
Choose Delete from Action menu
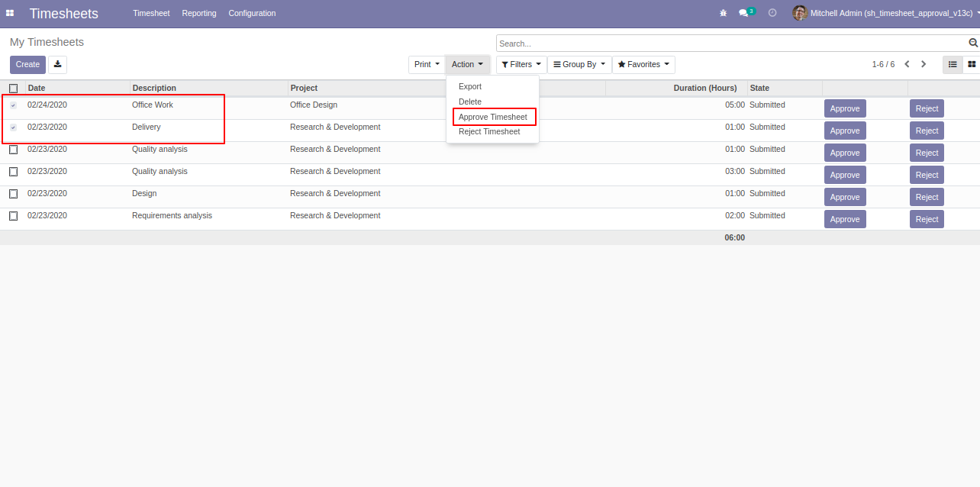point(470,102)
